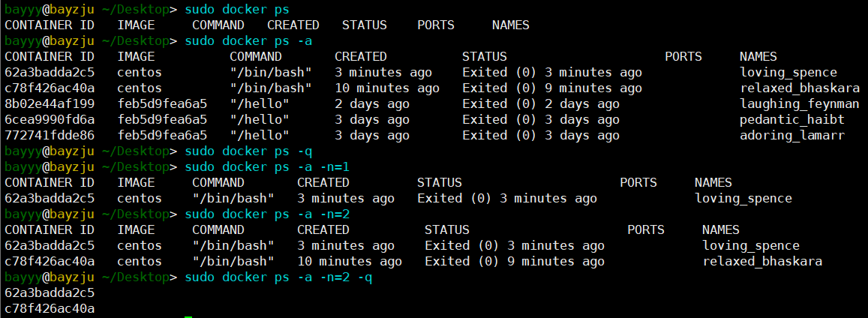This screenshot has width=868, height=318.
Task: Click the "2 days ago" created time
Action: point(372,103)
